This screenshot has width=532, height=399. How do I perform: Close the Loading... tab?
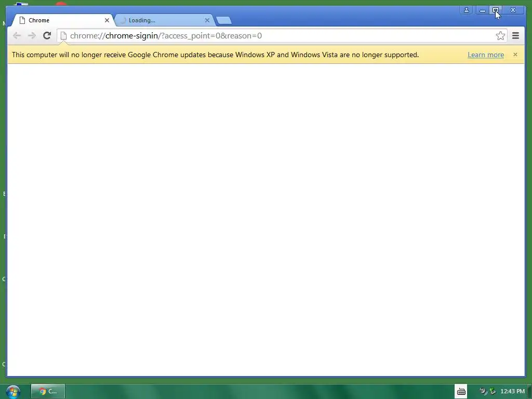(x=207, y=20)
